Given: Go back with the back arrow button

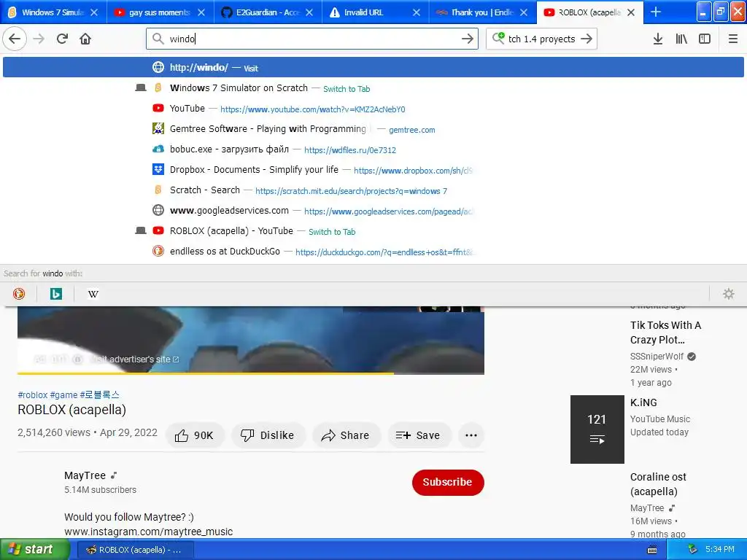Looking at the screenshot, I should [15, 39].
